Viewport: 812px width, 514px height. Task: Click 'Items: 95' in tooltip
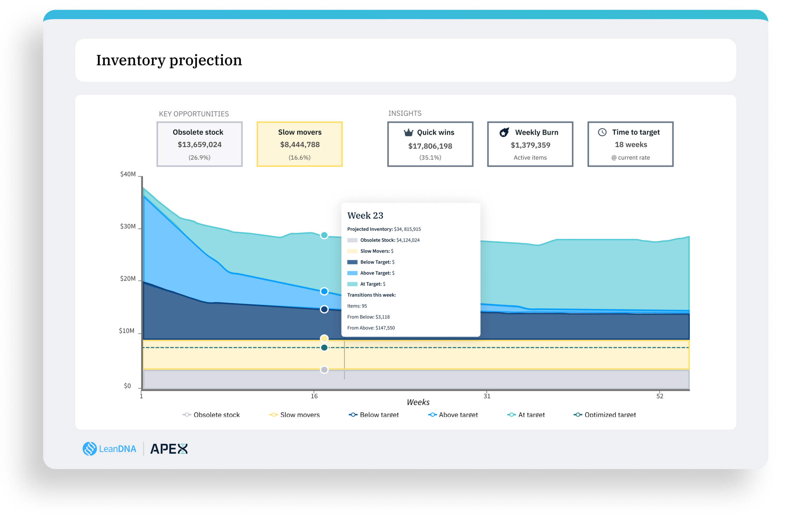357,306
